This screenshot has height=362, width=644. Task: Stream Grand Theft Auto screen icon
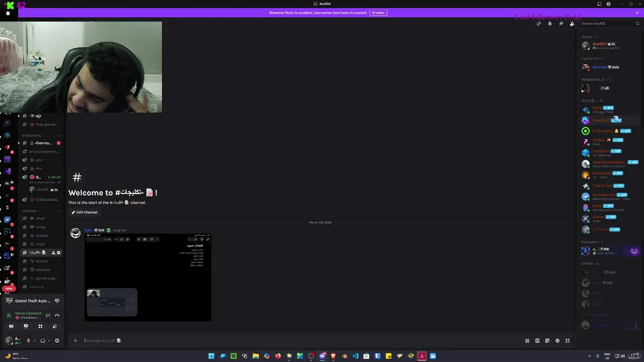pyautogui.click(x=57, y=301)
